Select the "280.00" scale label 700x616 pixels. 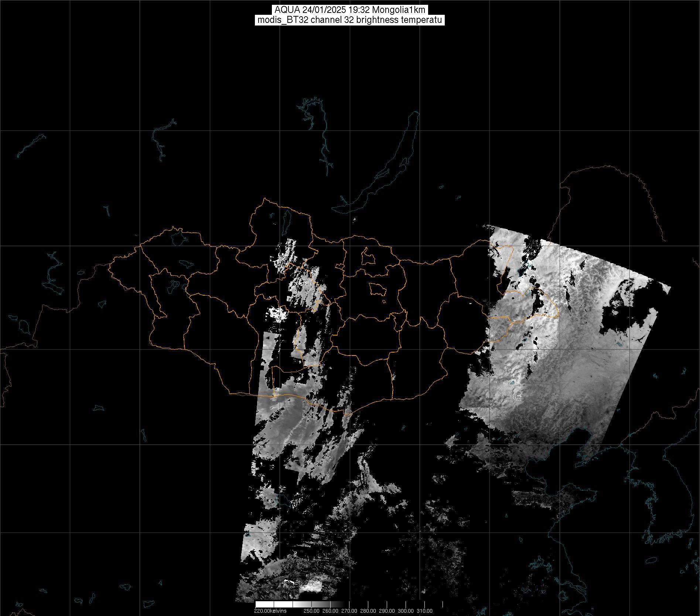click(368, 611)
